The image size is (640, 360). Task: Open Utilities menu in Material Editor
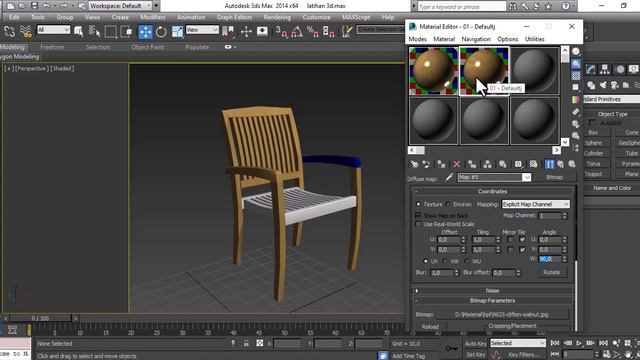(x=535, y=39)
